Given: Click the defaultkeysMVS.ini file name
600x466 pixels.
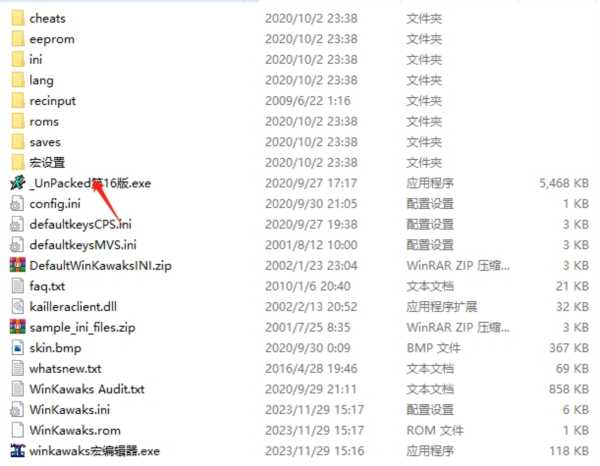Looking at the screenshot, I should click(83, 245).
